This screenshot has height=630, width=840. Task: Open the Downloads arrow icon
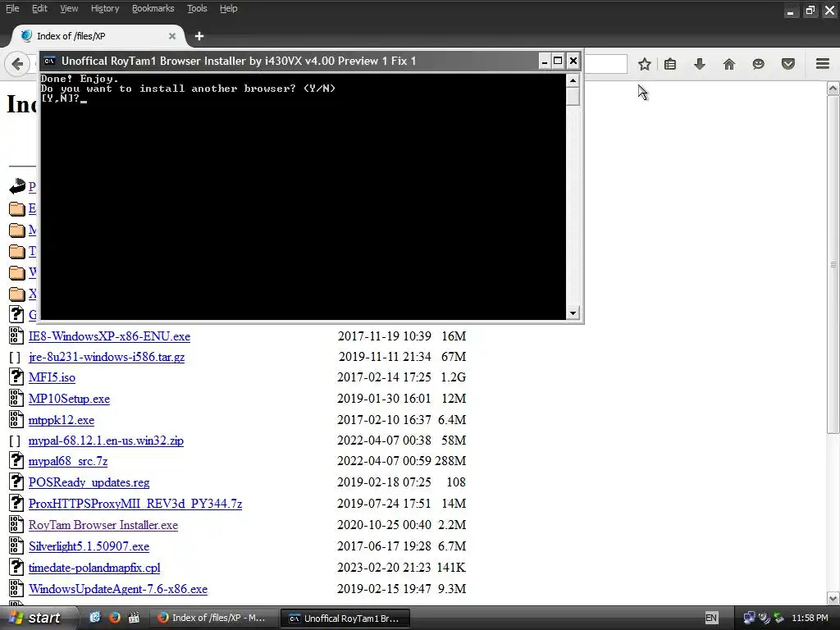click(x=699, y=64)
